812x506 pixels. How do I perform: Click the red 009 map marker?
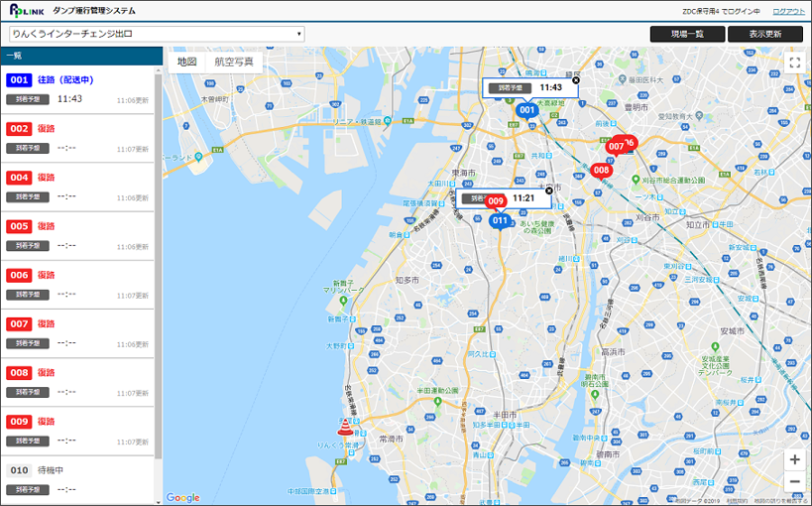tap(497, 201)
